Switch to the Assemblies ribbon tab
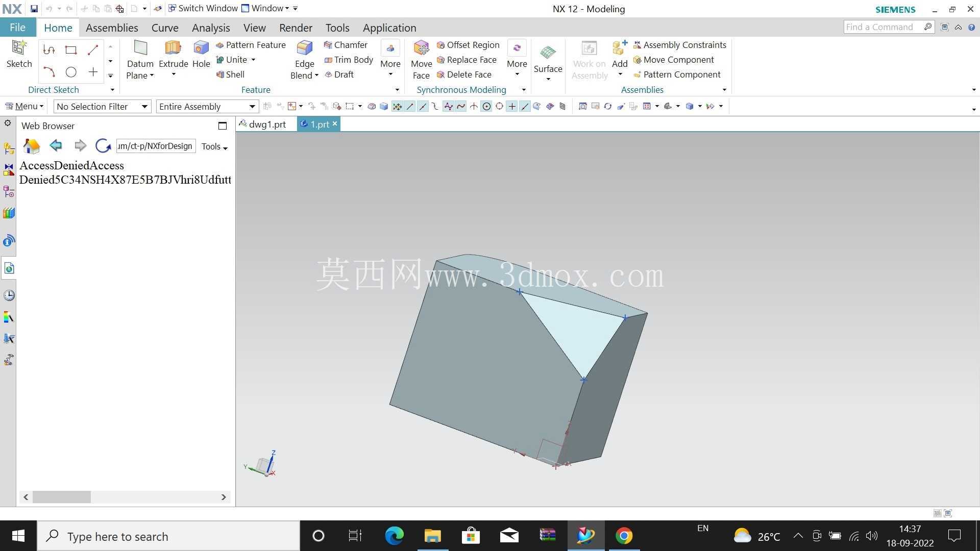The width and height of the screenshot is (980, 551). tap(112, 28)
